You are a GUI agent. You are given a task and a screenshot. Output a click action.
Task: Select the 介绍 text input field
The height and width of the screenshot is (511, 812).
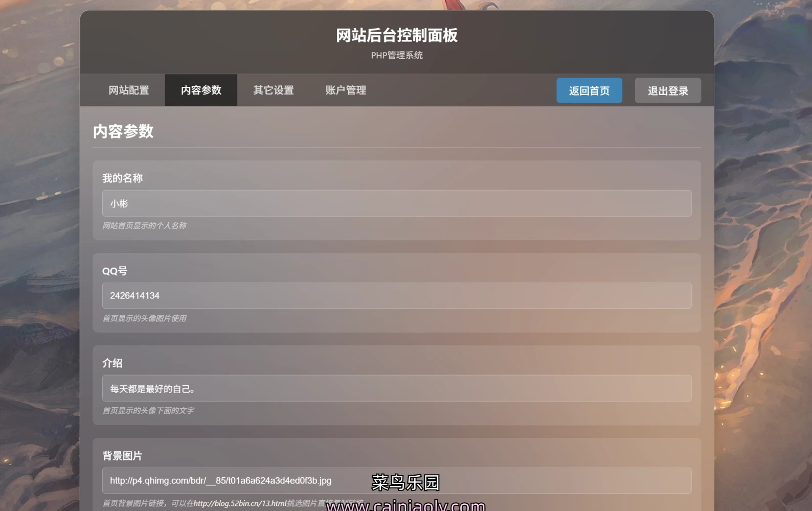(396, 388)
